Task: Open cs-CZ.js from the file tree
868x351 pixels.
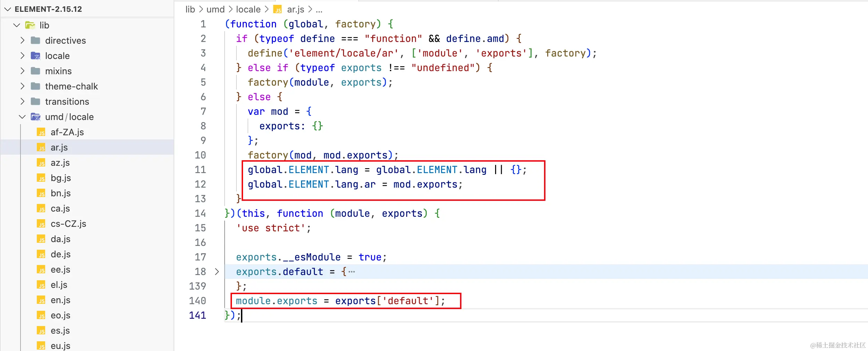Action: [x=68, y=224]
